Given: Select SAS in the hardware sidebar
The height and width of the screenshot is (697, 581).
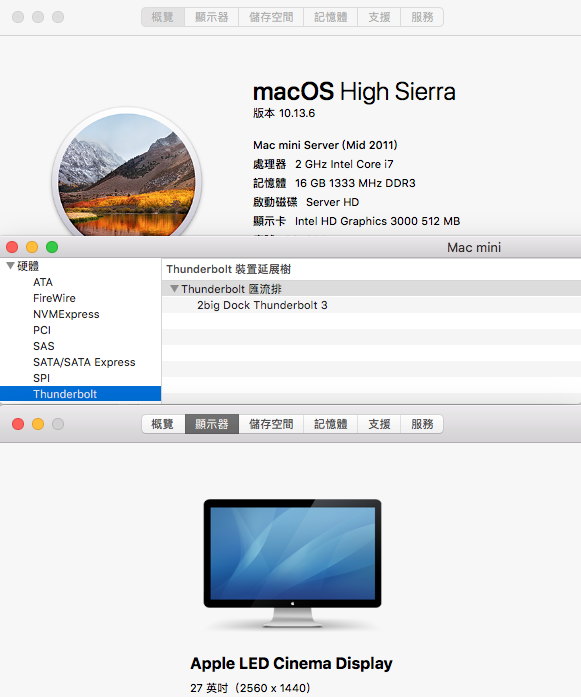Looking at the screenshot, I should point(44,346).
